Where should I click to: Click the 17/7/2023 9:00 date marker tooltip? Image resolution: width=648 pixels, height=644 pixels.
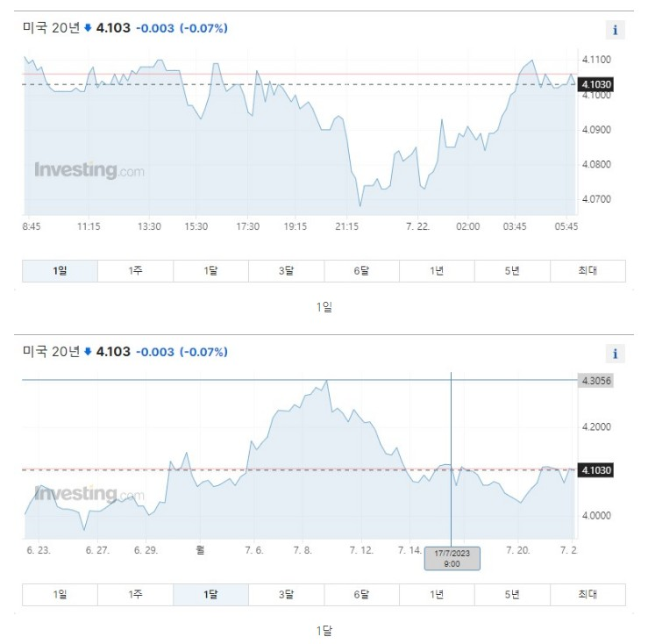click(x=452, y=558)
